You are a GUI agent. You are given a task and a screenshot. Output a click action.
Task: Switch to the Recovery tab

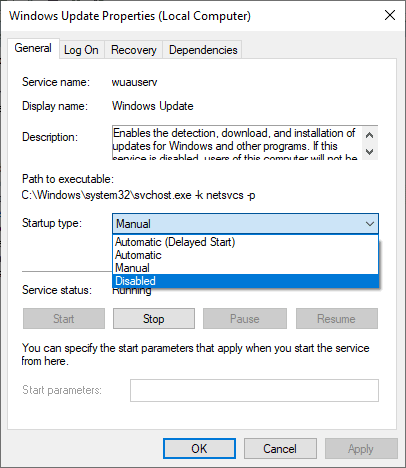[134, 50]
